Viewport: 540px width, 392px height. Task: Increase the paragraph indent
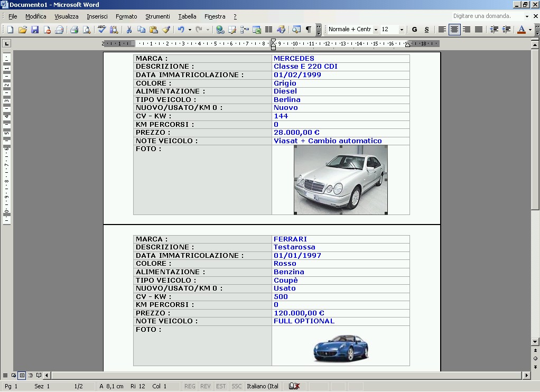click(x=507, y=30)
